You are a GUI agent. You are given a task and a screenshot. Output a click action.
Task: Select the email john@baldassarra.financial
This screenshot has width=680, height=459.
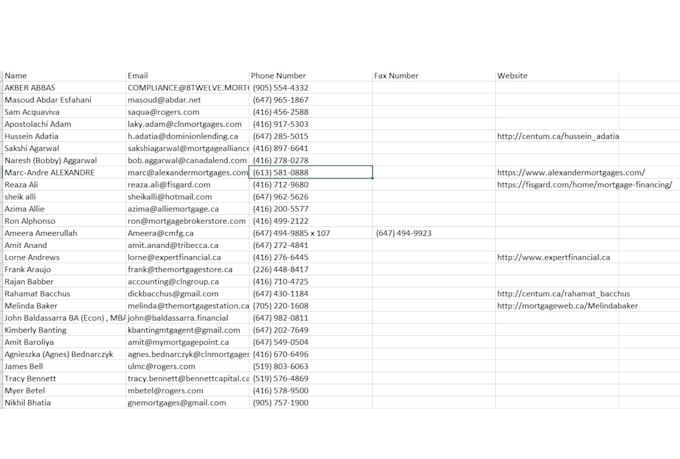178,318
